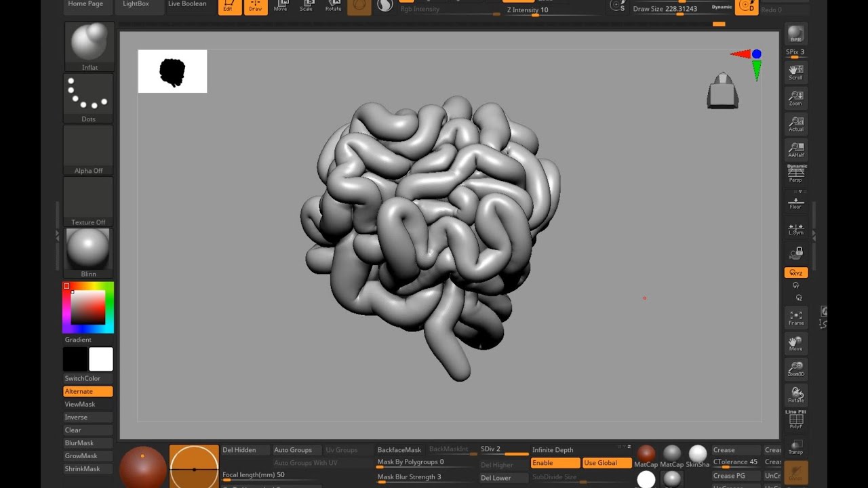Viewport: 868px width, 488px height.
Task: Click the Move view icon in right shelf
Action: [x=795, y=344]
